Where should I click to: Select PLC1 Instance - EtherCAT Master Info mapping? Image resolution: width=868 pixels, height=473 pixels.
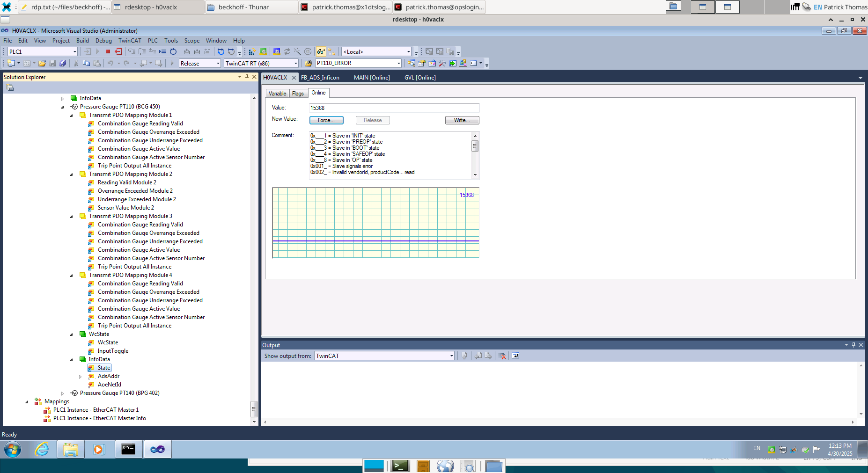coord(100,419)
